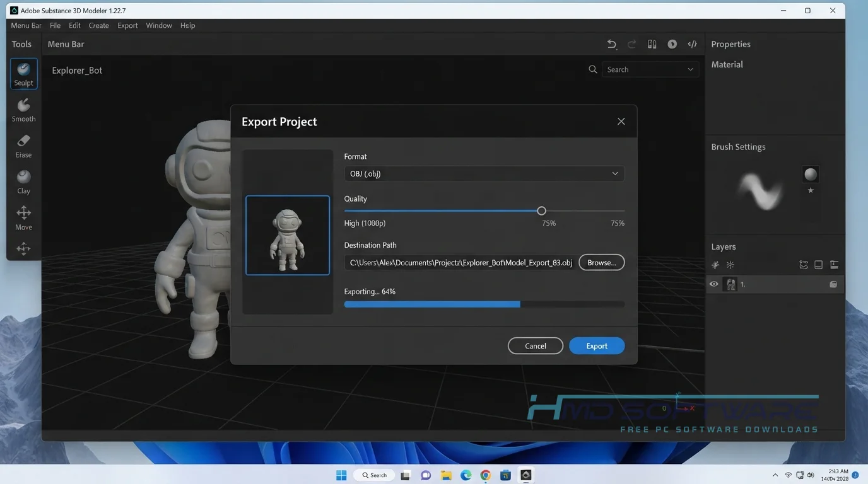Open the Window menu
The height and width of the screenshot is (484, 868).
click(x=159, y=25)
